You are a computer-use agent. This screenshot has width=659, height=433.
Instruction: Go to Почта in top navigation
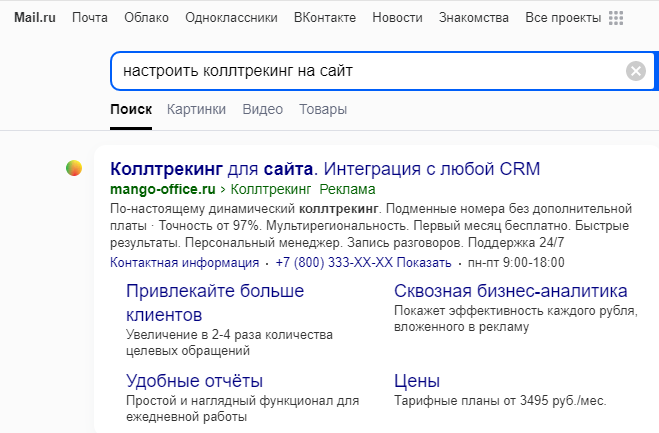click(x=90, y=18)
